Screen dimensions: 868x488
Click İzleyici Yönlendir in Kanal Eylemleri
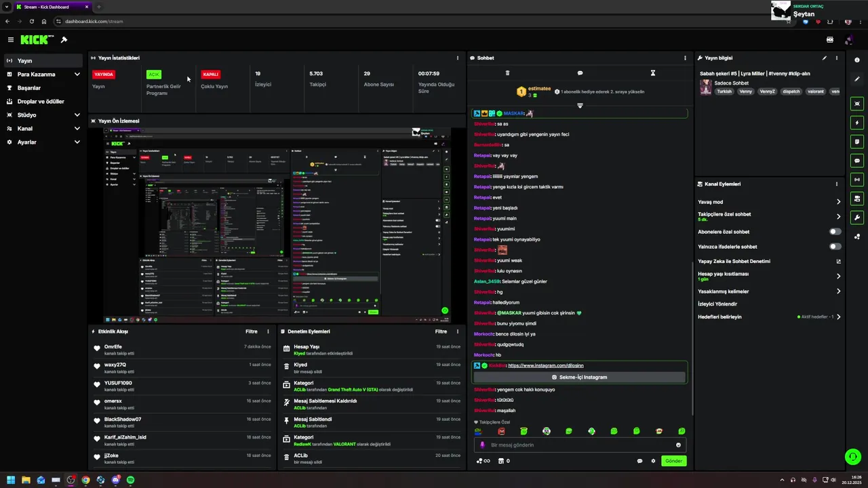717,304
